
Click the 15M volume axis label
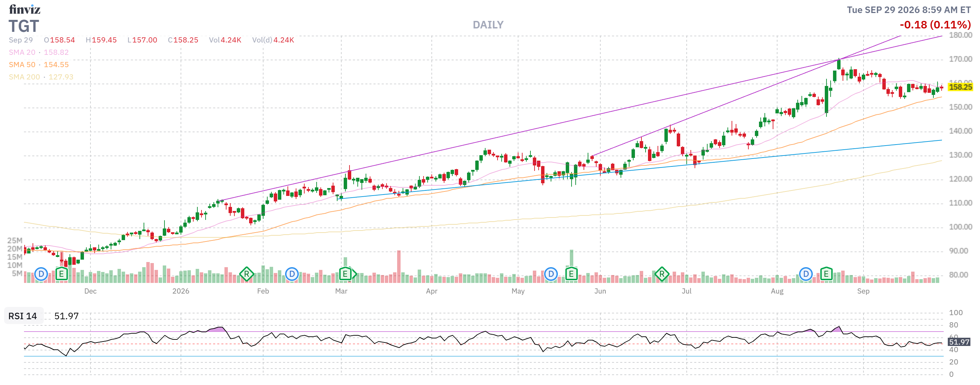15,257
